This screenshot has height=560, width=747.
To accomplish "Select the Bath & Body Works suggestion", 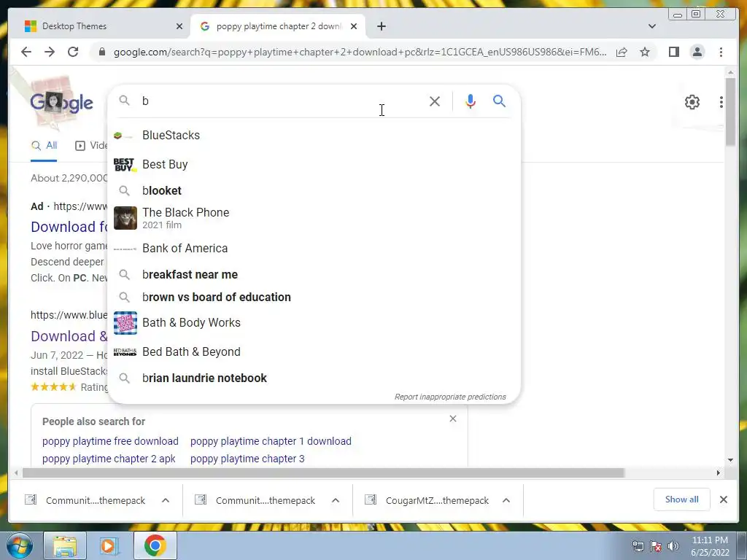I will 314,323.
